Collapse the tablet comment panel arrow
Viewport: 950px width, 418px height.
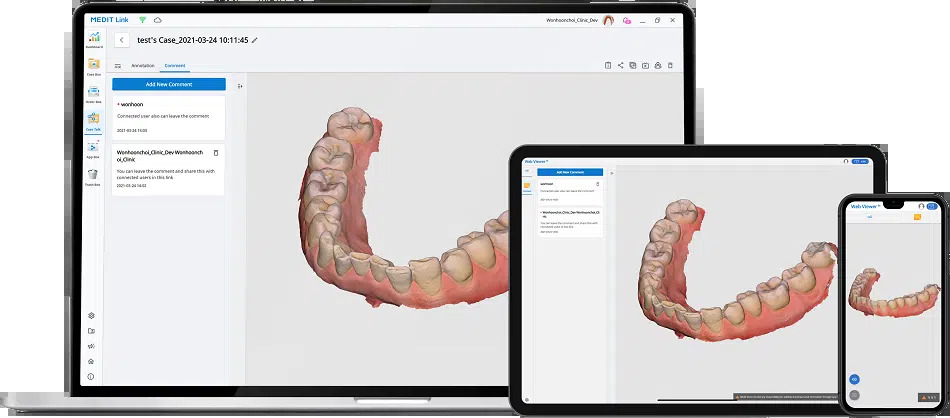pos(611,173)
